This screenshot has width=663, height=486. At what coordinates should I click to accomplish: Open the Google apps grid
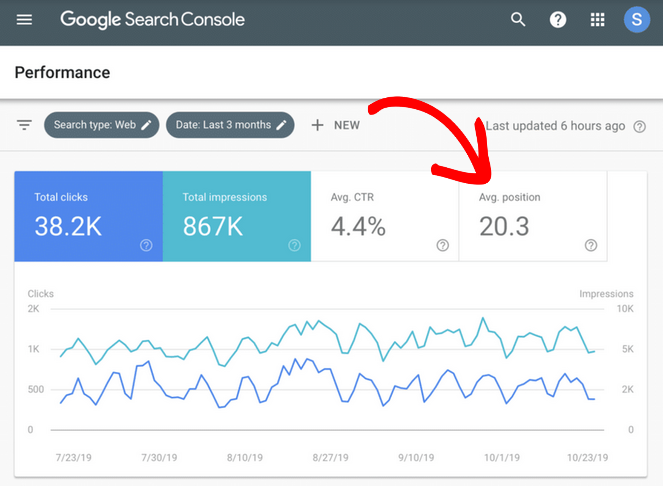coord(598,20)
